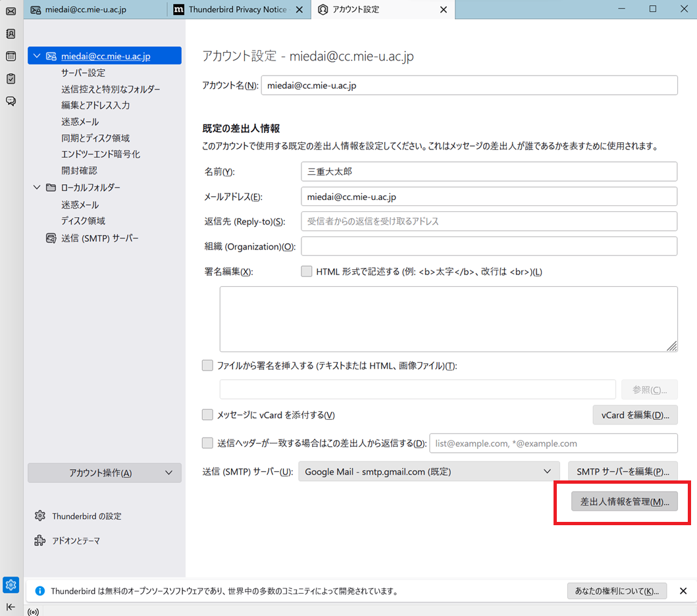697x616 pixels.
Task: Click the settings gear in spaces toolbar
Action: click(x=11, y=585)
